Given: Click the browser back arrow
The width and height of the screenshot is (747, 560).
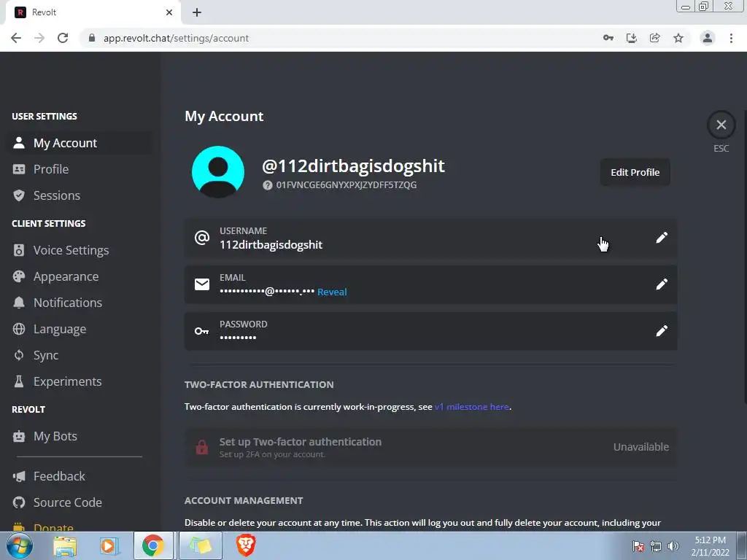Looking at the screenshot, I should pyautogui.click(x=16, y=38).
